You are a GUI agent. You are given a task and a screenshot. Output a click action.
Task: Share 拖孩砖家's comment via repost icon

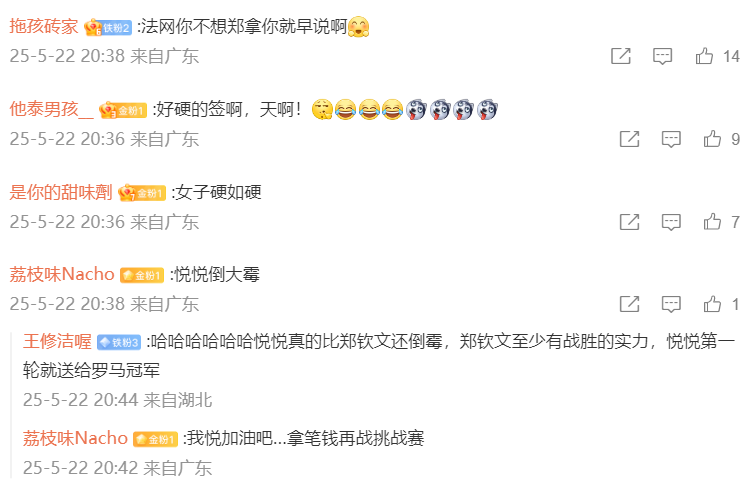621,56
